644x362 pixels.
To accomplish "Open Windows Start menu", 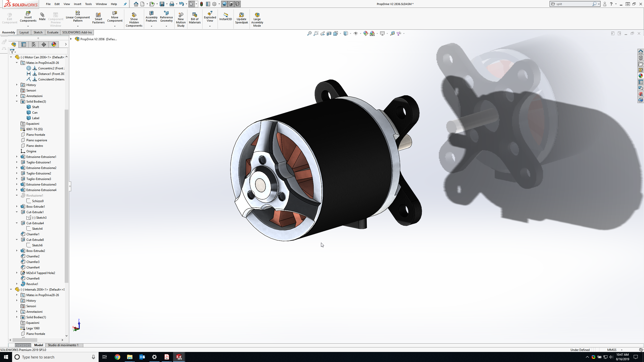I will click(6, 357).
